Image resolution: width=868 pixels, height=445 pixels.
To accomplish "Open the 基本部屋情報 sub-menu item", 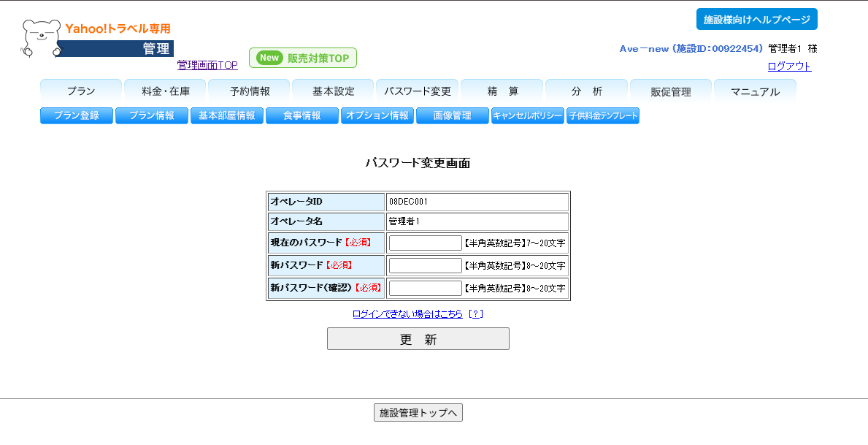I will click(x=226, y=115).
